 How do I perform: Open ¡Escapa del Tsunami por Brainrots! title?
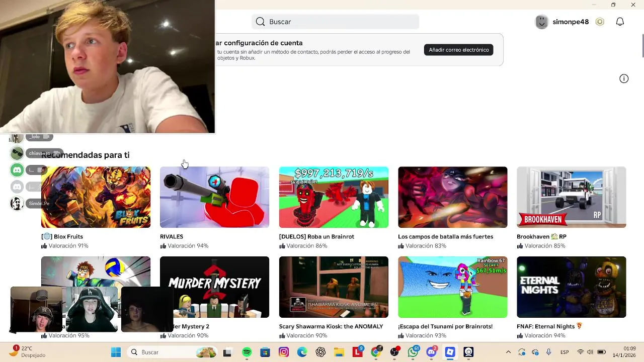click(445, 326)
